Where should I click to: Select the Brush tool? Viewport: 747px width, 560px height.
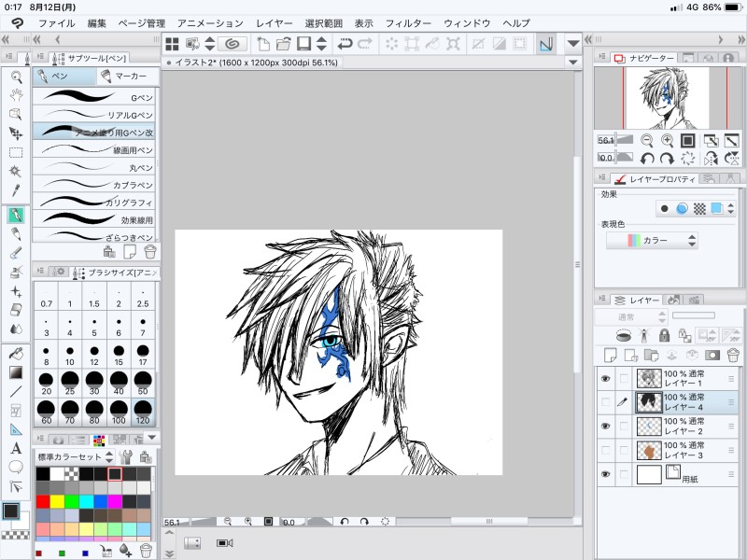[x=16, y=253]
